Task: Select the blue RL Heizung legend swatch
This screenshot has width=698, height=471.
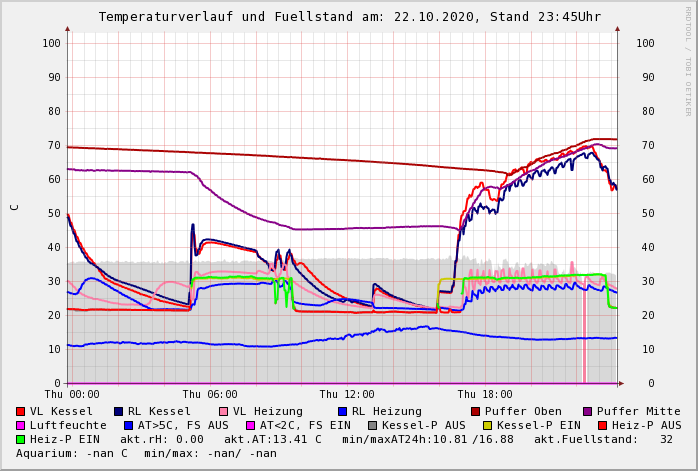Action: click(342, 411)
